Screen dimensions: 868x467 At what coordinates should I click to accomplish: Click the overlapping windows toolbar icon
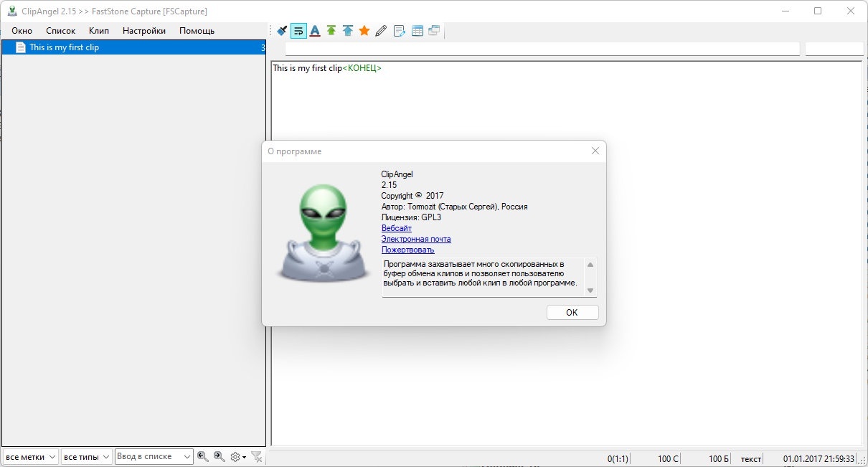point(434,31)
